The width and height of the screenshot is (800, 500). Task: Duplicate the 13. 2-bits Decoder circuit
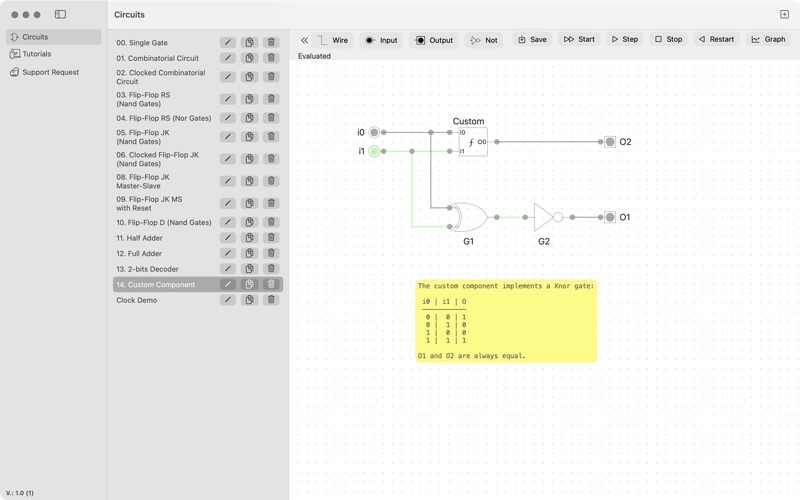[249, 269]
